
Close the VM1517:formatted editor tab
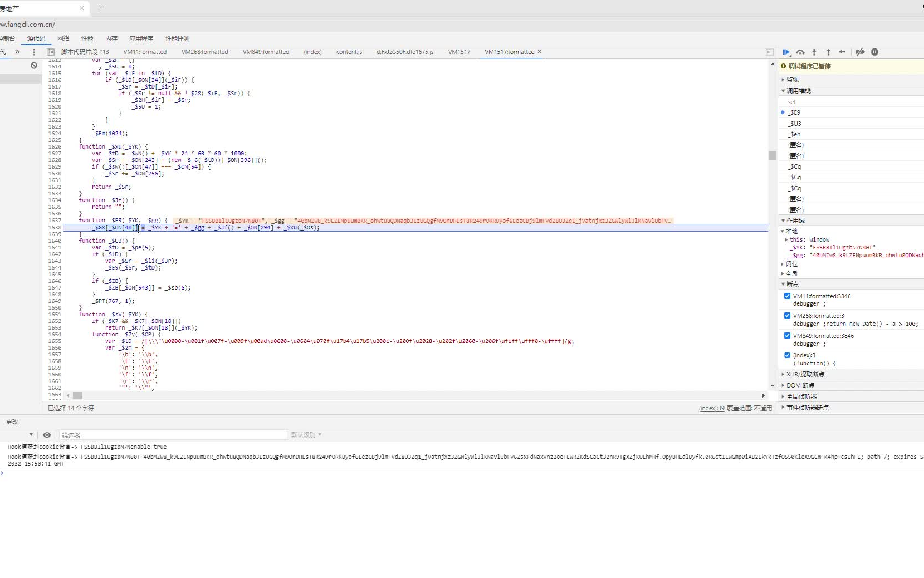tap(539, 51)
